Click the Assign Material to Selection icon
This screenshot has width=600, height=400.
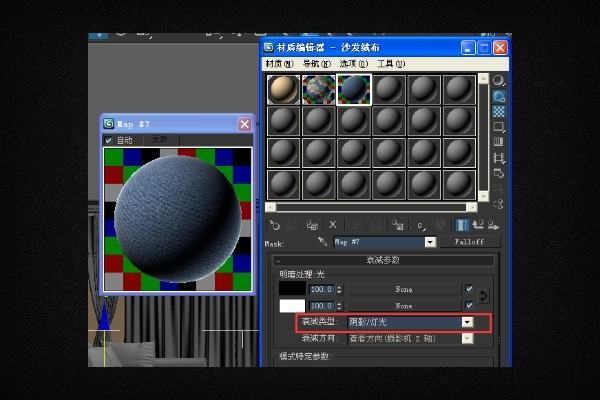pos(312,225)
